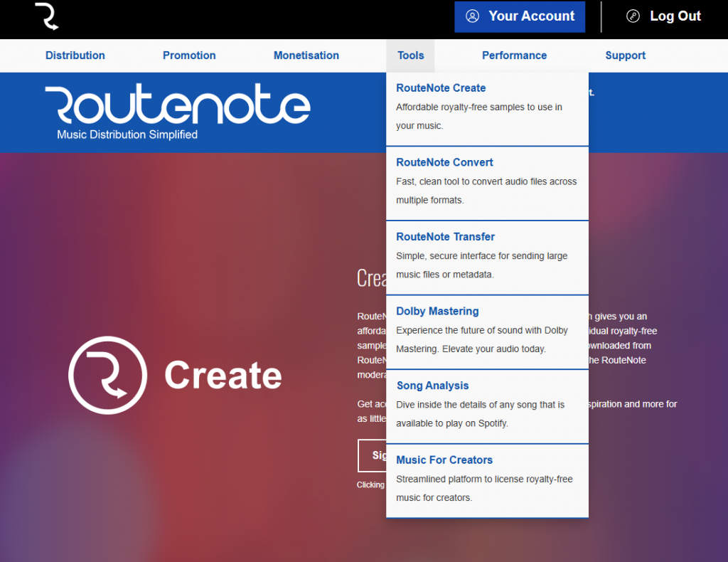Open RouteNote Transfer from the dropdown
This screenshot has height=562, width=728.
[x=445, y=237]
